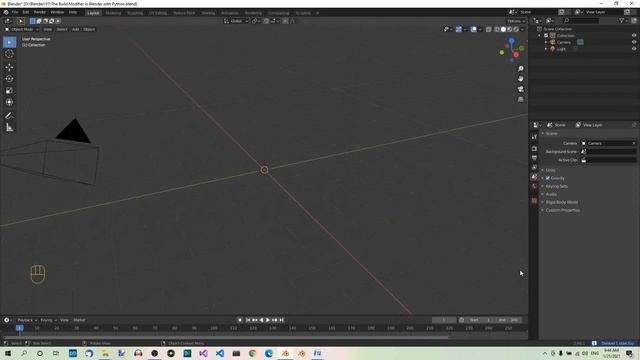
Task: Open the Global transform orientation dropdown
Action: click(236, 21)
